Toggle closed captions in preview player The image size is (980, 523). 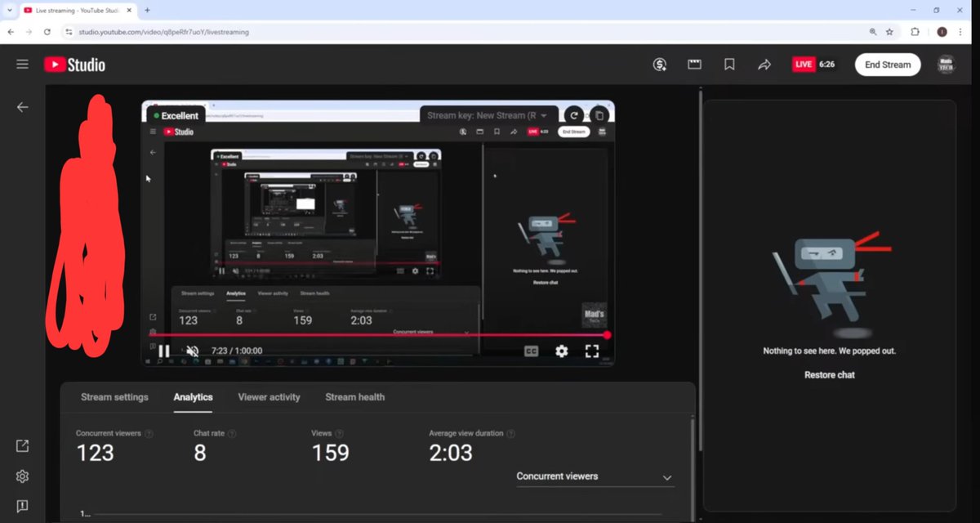tap(531, 351)
